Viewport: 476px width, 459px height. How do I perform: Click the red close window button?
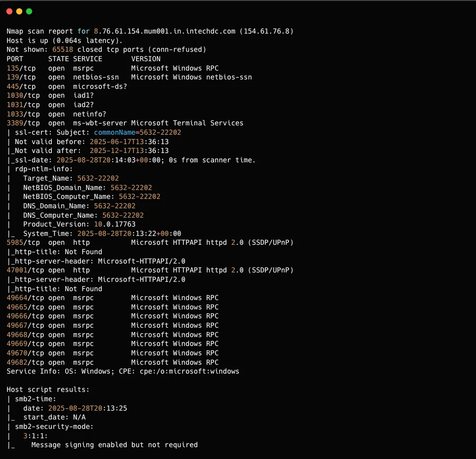[9, 11]
